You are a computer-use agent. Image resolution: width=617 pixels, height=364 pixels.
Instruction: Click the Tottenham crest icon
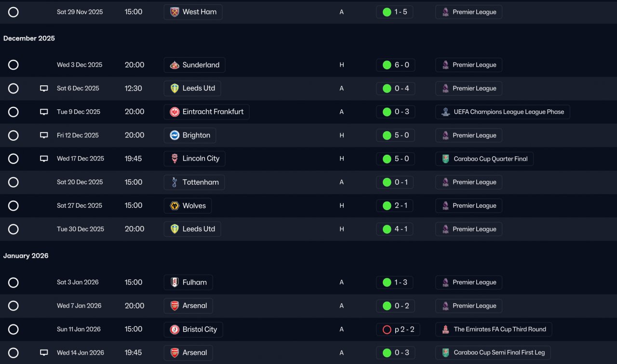pyautogui.click(x=174, y=182)
